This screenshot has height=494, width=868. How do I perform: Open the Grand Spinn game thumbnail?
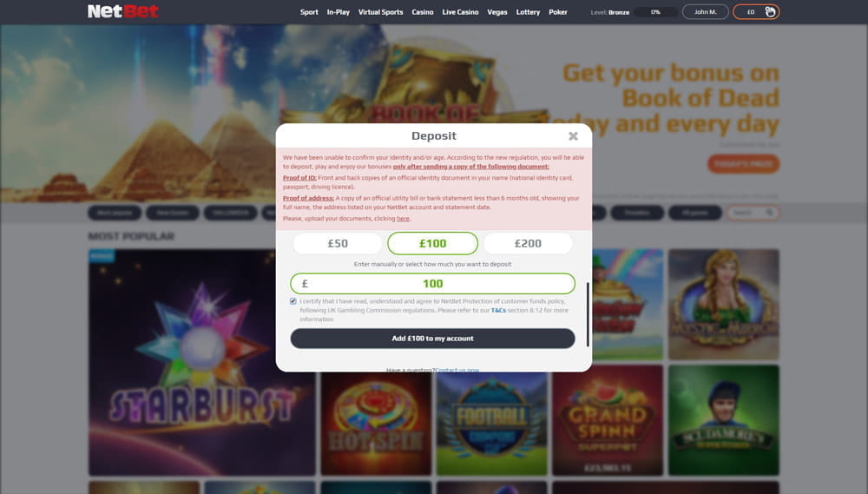[x=608, y=420]
